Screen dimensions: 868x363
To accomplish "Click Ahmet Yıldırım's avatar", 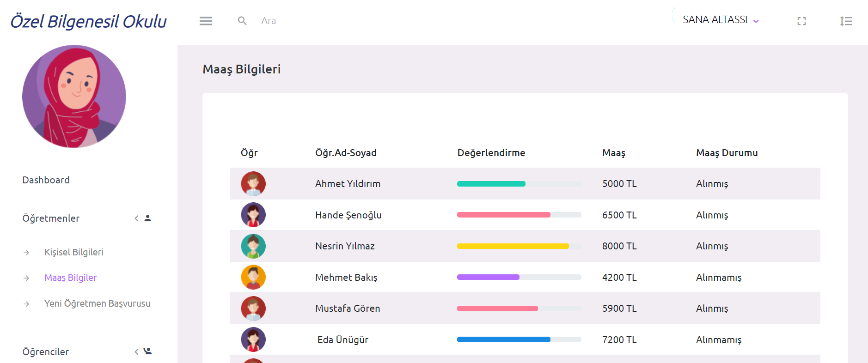I will [x=253, y=184].
